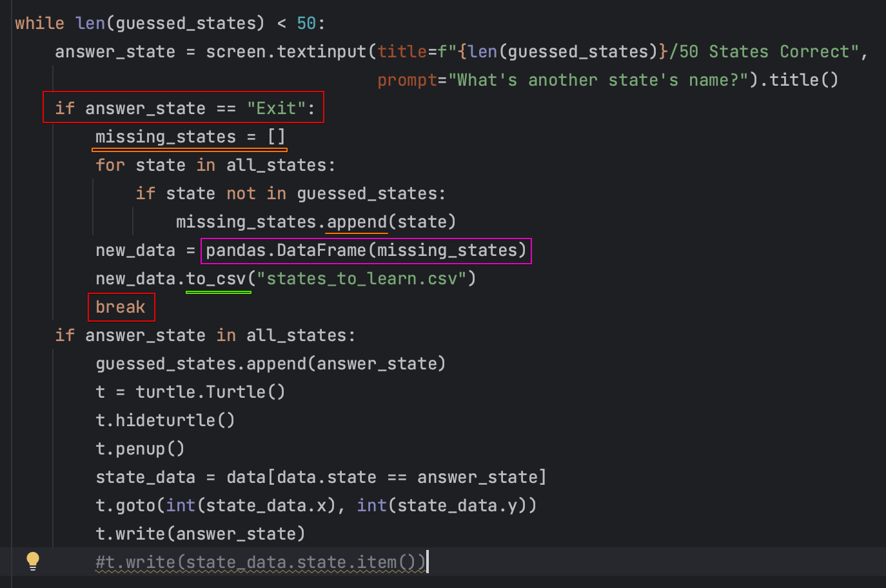Click 't.hideturtle()' line
The height and width of the screenshot is (588, 886).
(x=165, y=421)
